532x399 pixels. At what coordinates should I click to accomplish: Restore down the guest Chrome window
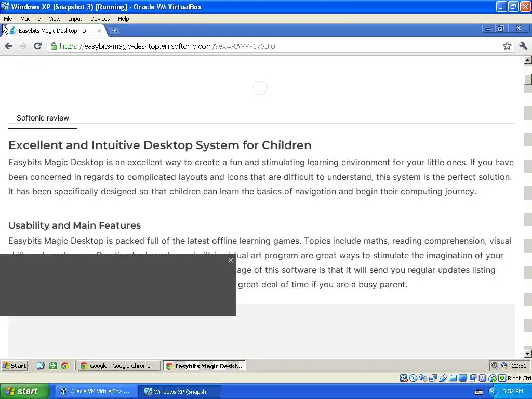pyautogui.click(x=501, y=29)
